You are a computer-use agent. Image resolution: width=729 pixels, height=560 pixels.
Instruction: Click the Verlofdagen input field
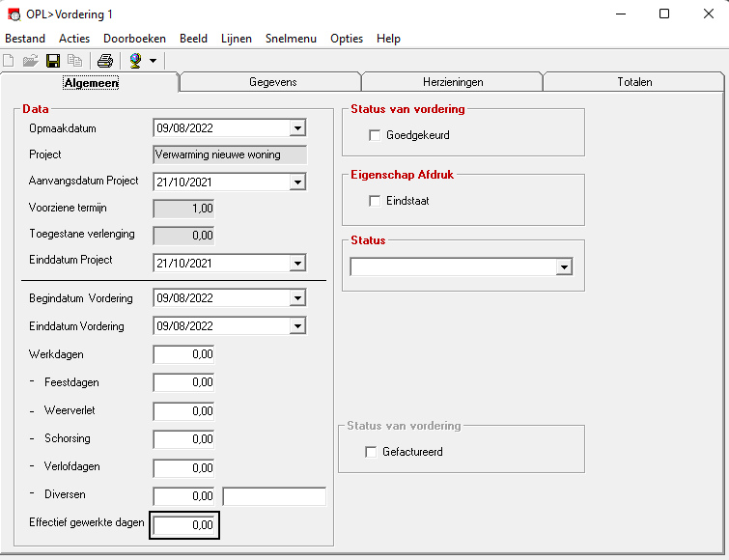click(x=183, y=468)
